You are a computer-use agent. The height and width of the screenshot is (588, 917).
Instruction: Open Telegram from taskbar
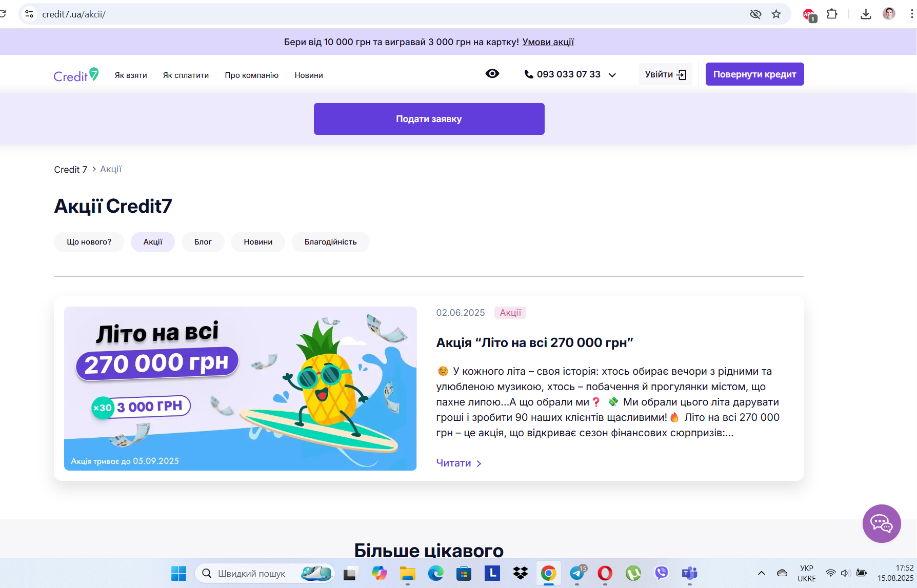point(577,573)
